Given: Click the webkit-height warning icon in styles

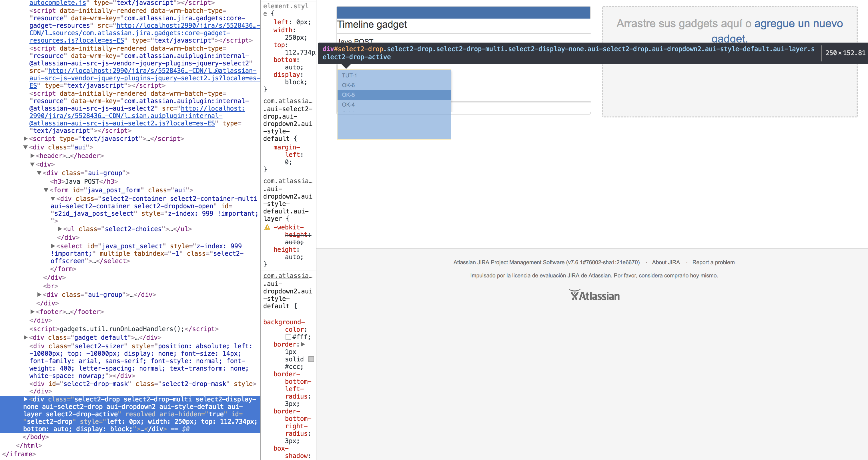Looking at the screenshot, I should [x=267, y=227].
